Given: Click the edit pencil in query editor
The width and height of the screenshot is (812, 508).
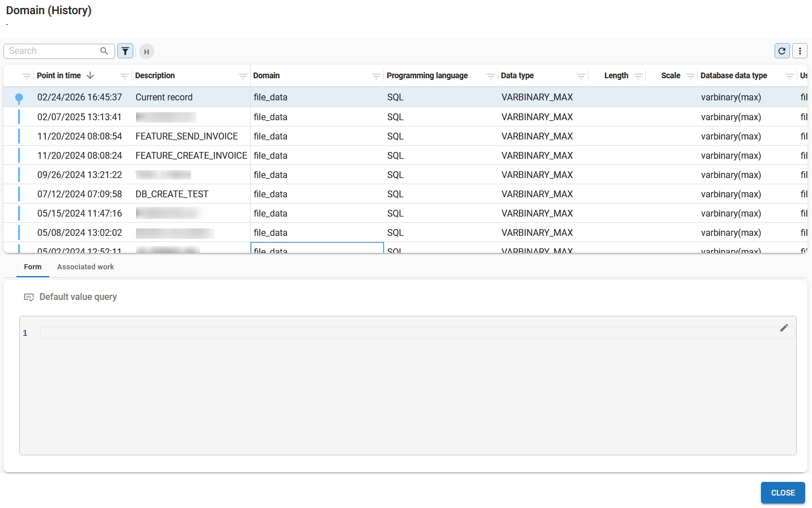Looking at the screenshot, I should [784, 328].
